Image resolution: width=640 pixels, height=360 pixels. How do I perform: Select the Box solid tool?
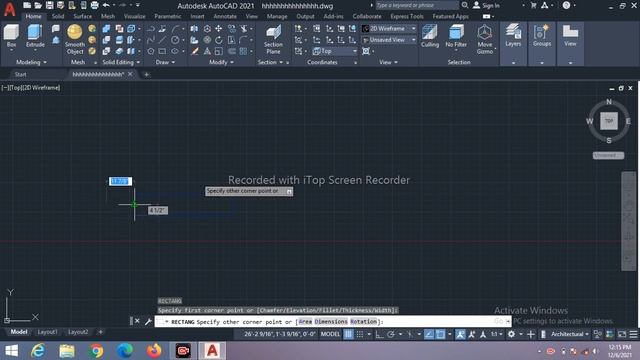click(x=11, y=36)
